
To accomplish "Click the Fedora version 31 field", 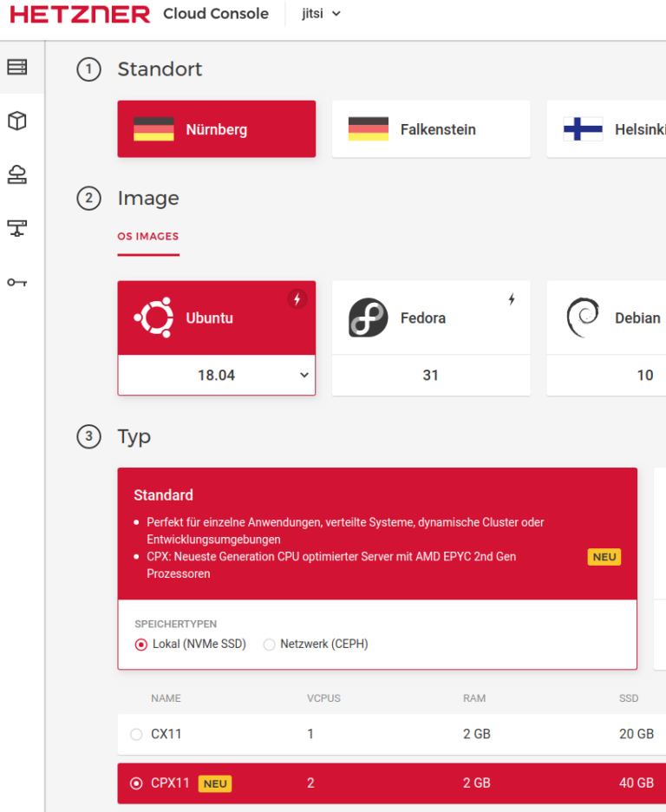I will (431, 375).
